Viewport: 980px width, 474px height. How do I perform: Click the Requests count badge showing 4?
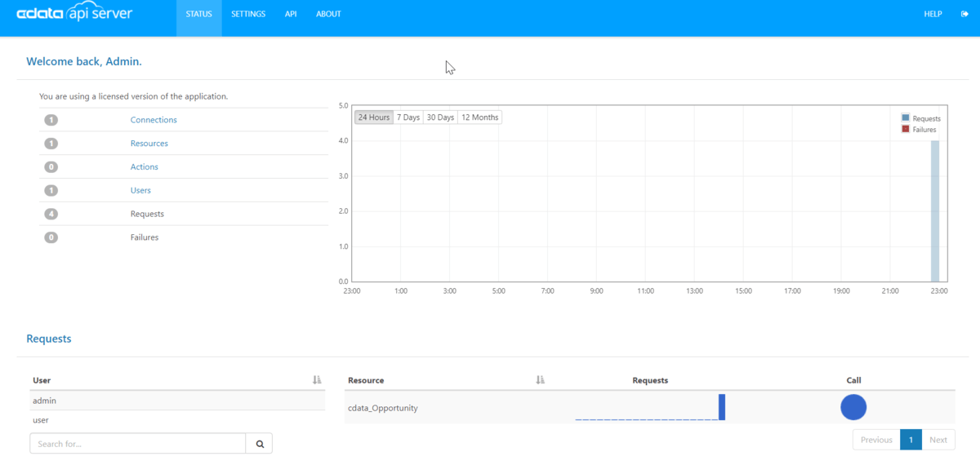51,214
